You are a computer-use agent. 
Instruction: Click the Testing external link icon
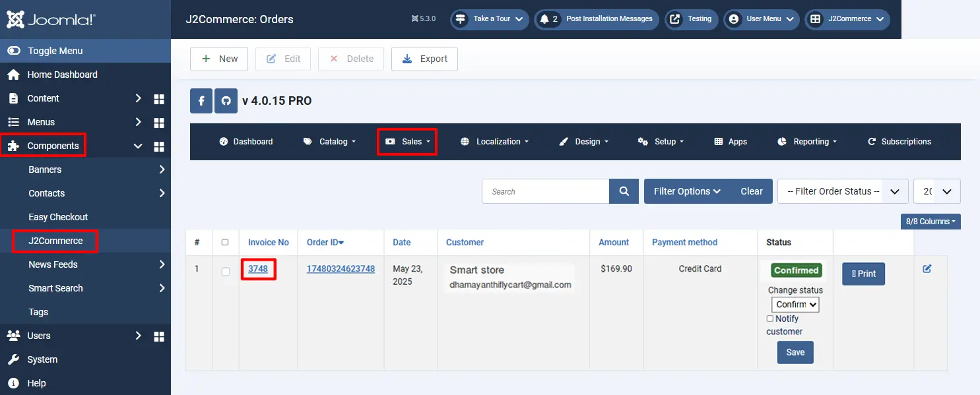[674, 19]
